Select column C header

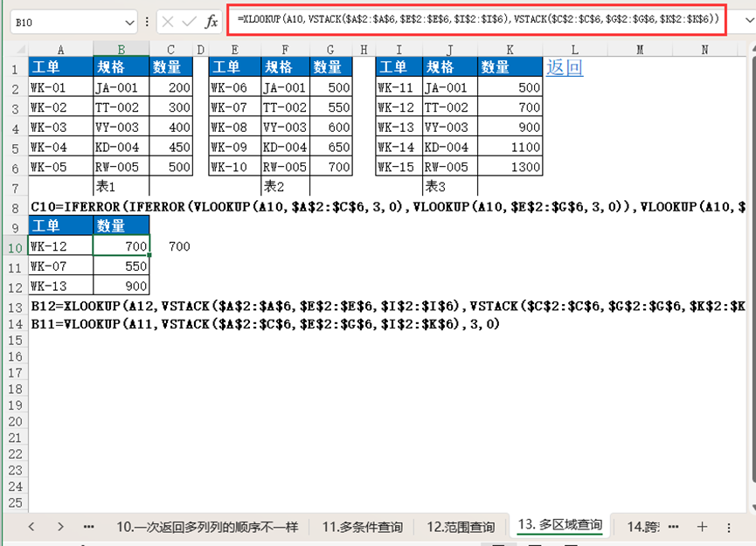point(170,49)
